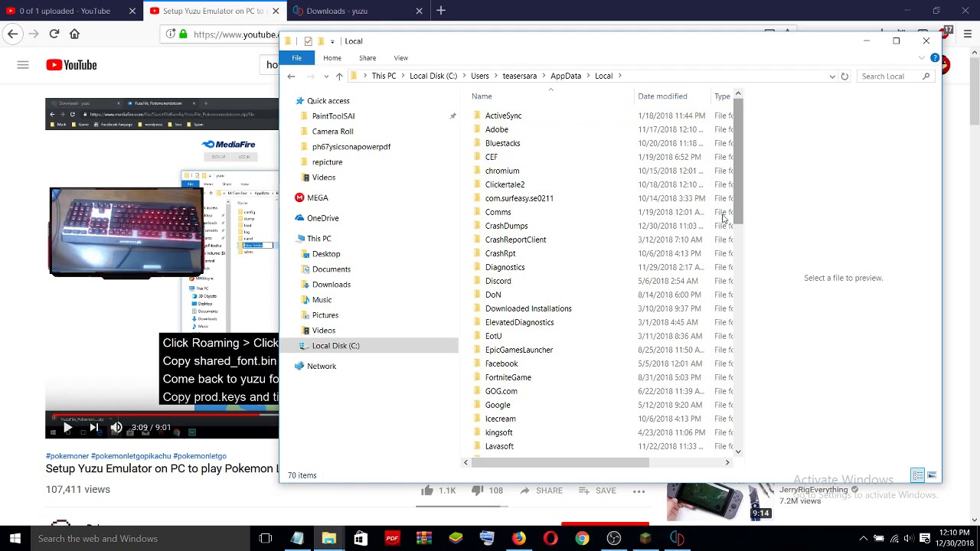Viewport: 980px width, 551px height.
Task: Click SHARE under the video
Action: (541, 491)
